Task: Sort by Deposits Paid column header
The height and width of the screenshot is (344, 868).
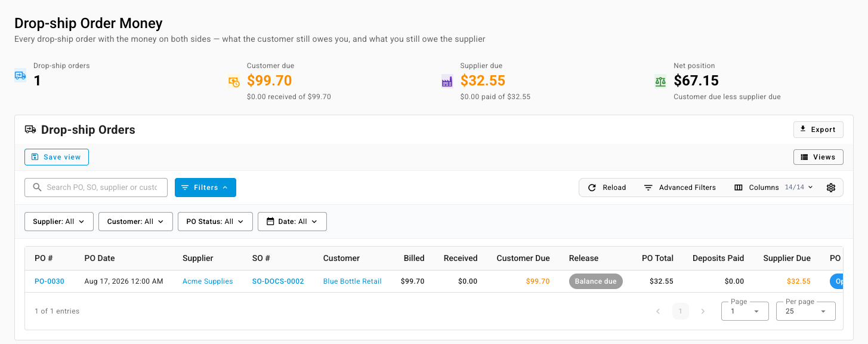Action: tap(718, 259)
